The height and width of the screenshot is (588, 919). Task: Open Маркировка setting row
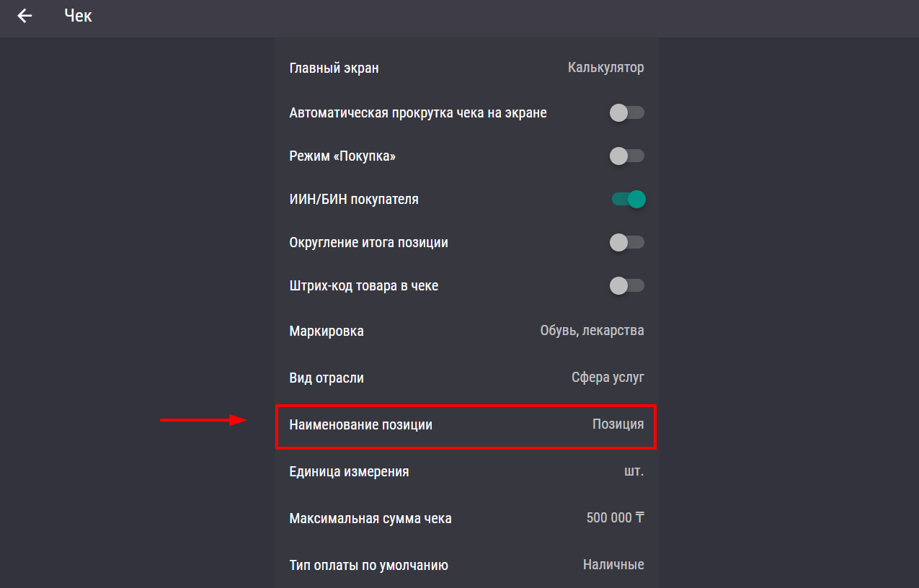pos(466,331)
